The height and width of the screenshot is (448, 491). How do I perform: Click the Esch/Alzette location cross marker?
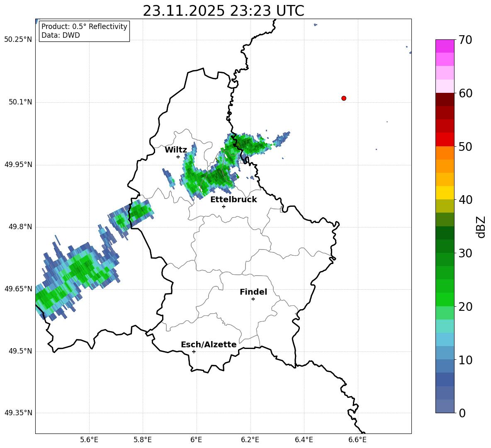pyautogui.click(x=194, y=351)
